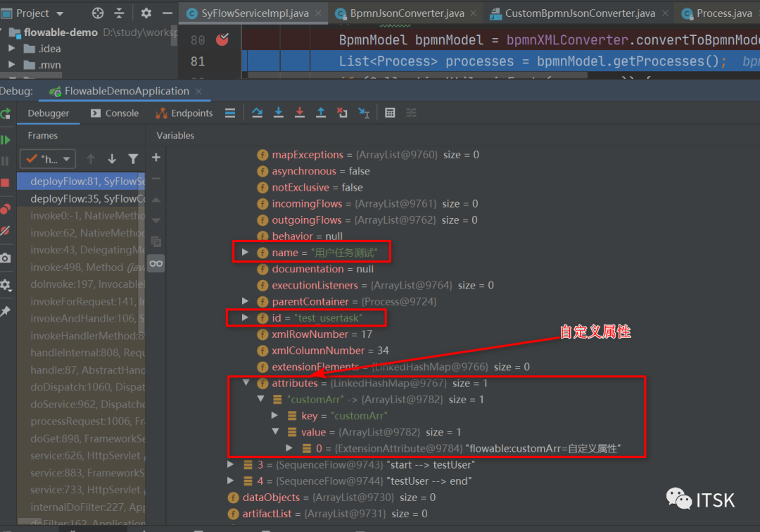Collapse attributes variable node
This screenshot has width=760, height=532.
point(246,383)
